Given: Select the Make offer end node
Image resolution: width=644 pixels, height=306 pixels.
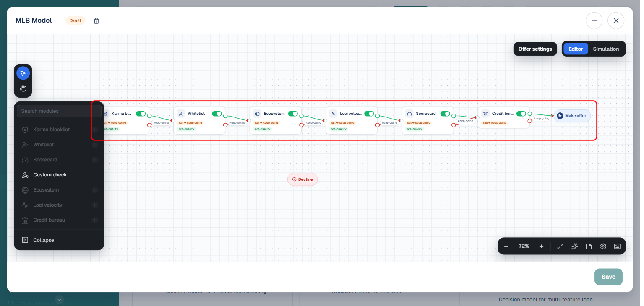Looking at the screenshot, I should coord(572,116).
